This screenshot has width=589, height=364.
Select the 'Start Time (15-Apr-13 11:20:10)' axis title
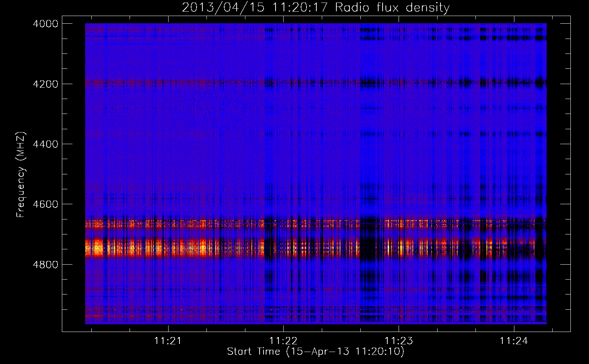tap(316, 352)
